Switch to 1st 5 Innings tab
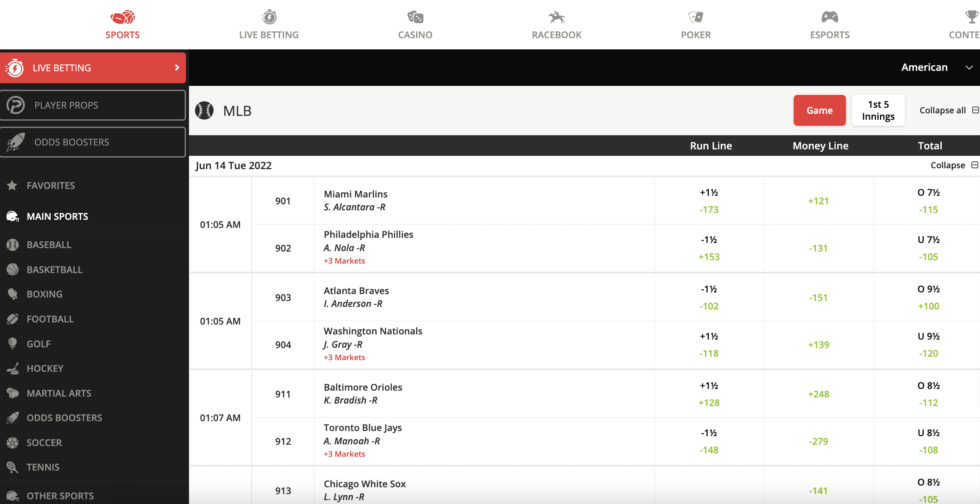980x504 pixels. pos(878,110)
